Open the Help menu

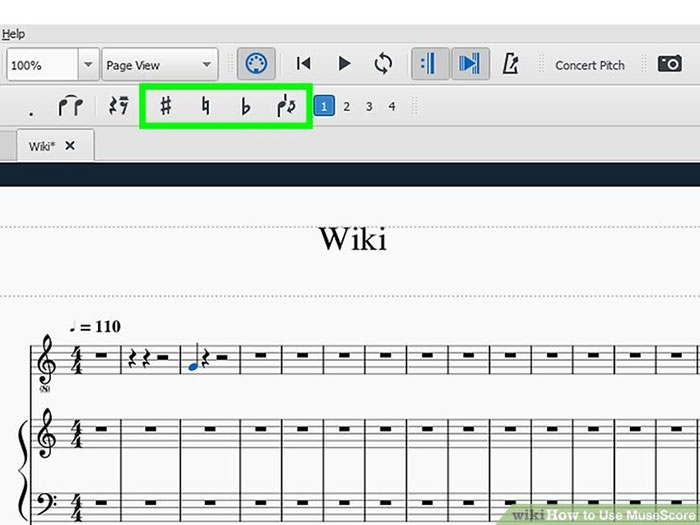(x=13, y=34)
